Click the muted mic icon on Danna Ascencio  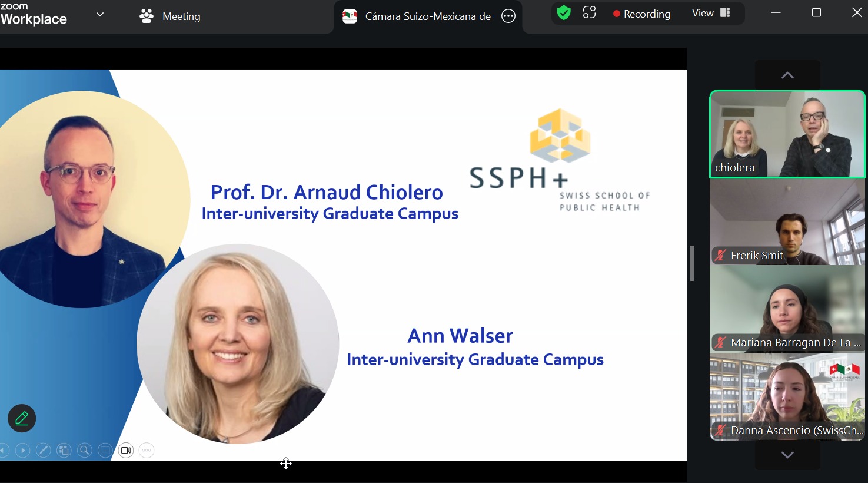[720, 431]
